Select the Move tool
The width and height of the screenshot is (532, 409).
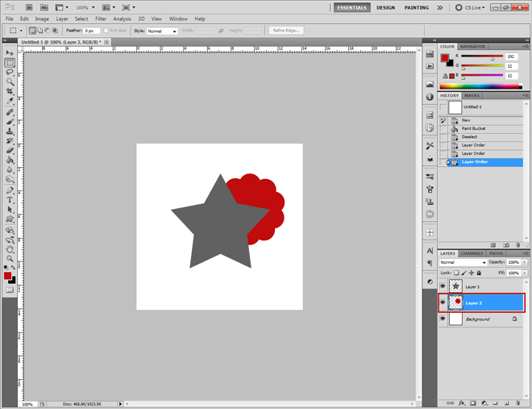click(x=10, y=52)
